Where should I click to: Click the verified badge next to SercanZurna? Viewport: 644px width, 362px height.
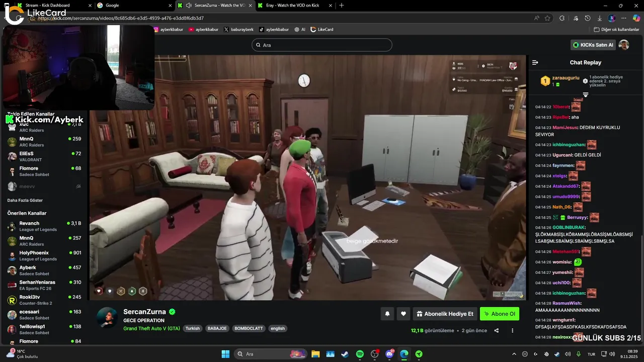[172, 312]
